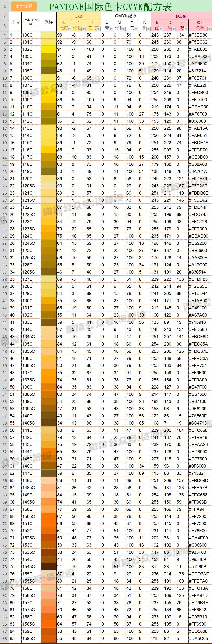Open the CMYK M 洋红 filter dropdown
Viewport: 212px width, 644px height.
pos(123,29)
